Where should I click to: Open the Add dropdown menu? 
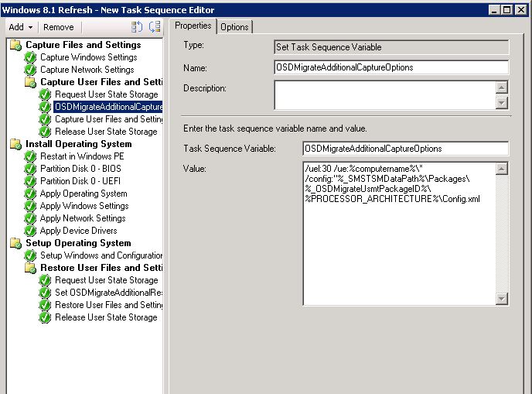21,27
